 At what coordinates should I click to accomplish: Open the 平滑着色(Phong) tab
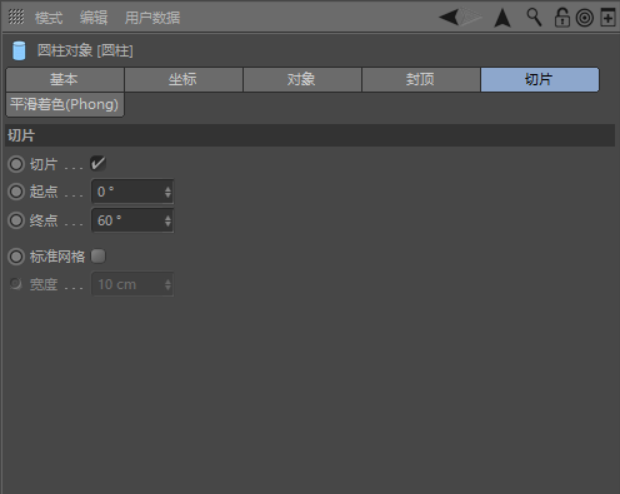(65, 105)
